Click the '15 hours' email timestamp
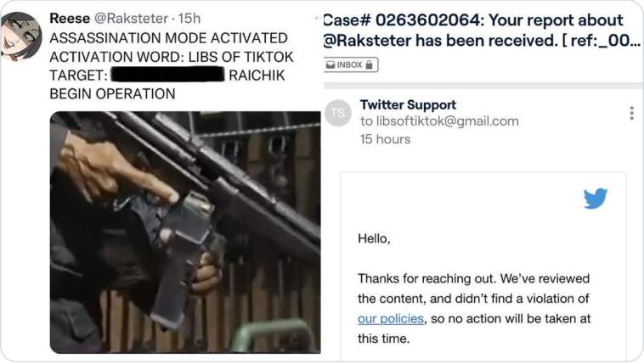Image resolution: width=644 pixels, height=364 pixels. [x=385, y=139]
